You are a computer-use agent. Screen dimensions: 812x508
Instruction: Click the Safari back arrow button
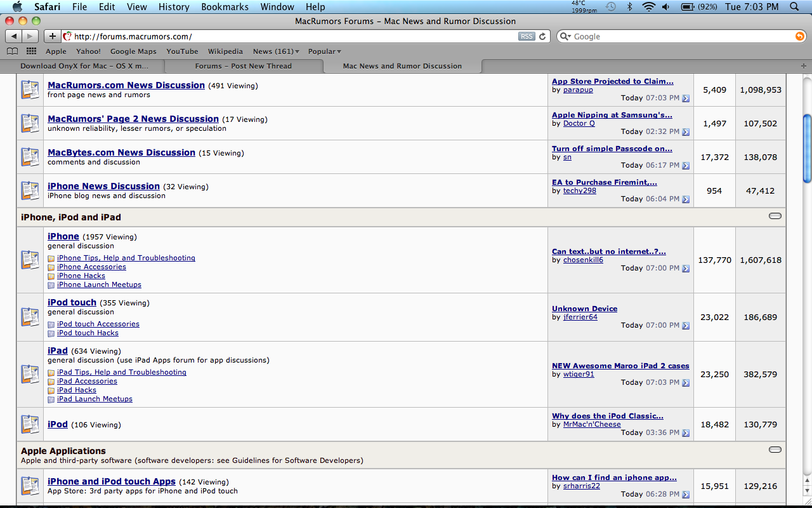[x=14, y=36]
